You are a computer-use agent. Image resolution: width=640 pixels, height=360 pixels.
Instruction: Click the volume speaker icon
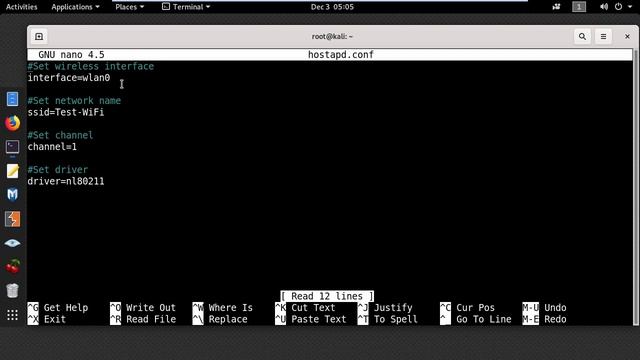coord(604,7)
